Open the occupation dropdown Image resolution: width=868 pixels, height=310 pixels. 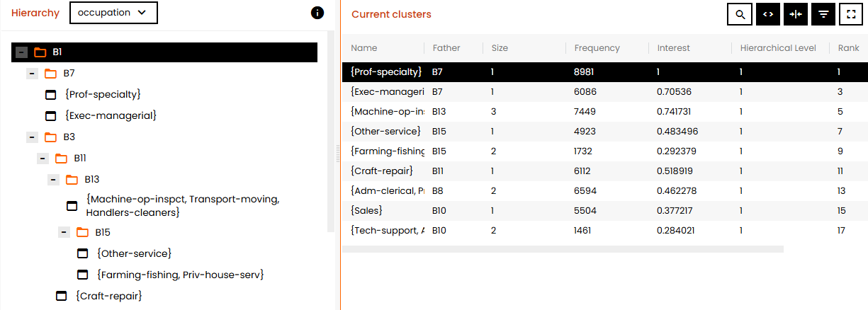click(x=113, y=13)
